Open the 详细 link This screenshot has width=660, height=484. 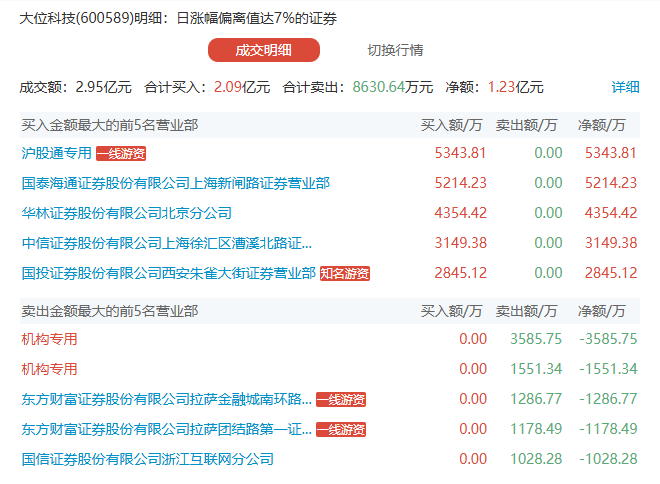pyautogui.click(x=625, y=87)
